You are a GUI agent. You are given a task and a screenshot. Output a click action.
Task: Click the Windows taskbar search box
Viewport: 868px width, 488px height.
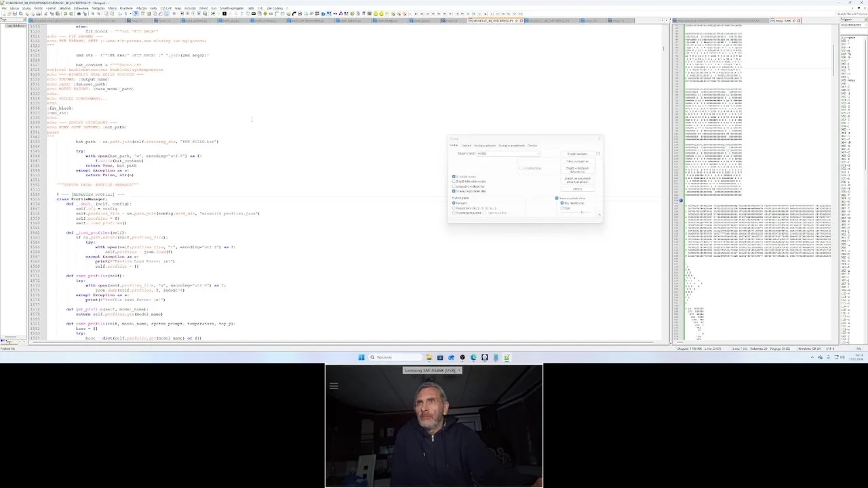(x=395, y=357)
